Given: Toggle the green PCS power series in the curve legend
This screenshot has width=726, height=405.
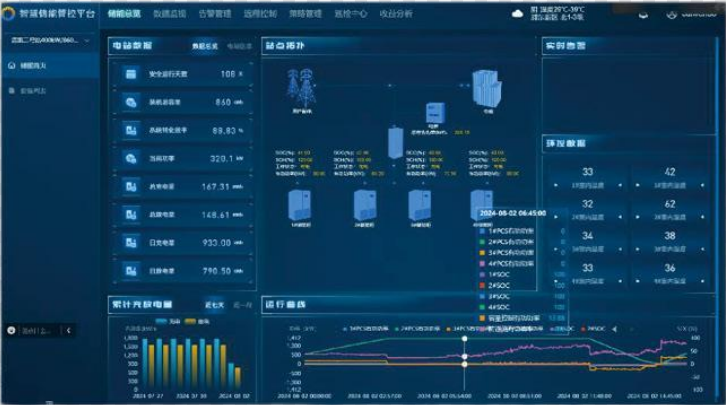Looking at the screenshot, I should tap(417, 329).
